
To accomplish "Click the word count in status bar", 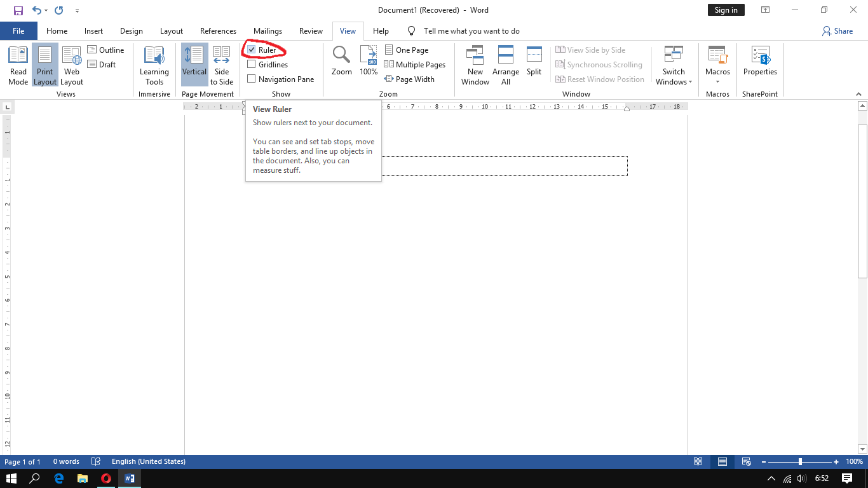I will coord(66,462).
